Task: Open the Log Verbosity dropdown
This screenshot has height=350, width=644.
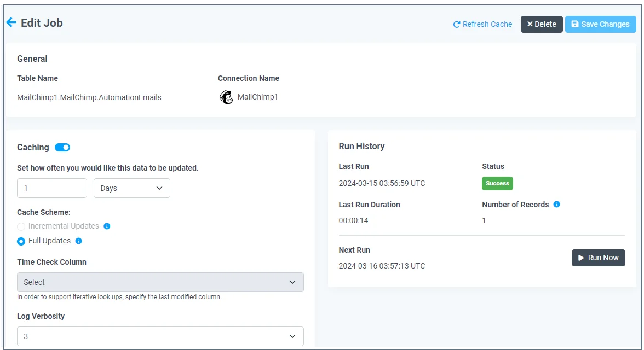Action: pos(160,336)
